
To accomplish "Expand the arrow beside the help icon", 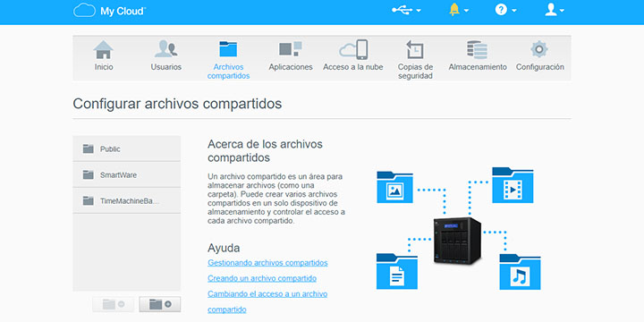I will (513, 11).
